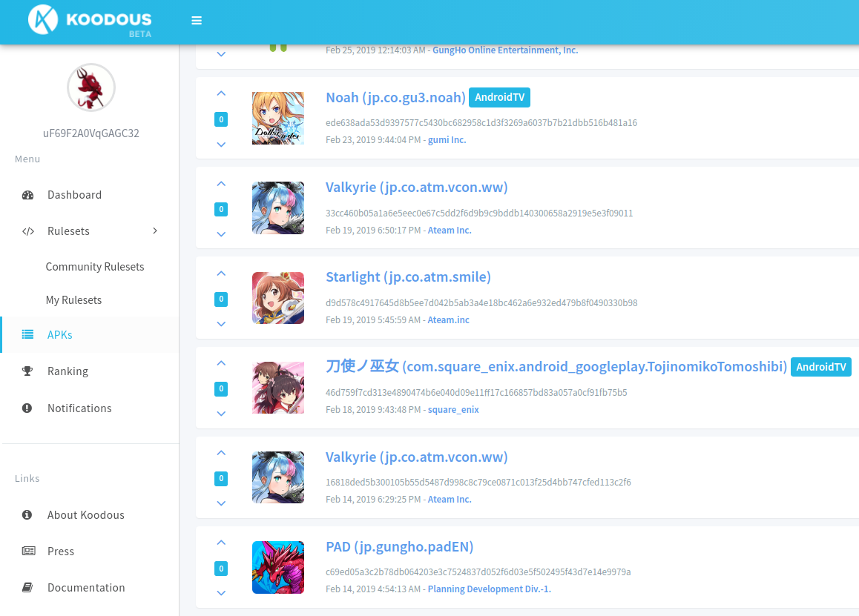Open My Rulesets
Screen dimensions: 859x616
[x=74, y=300]
